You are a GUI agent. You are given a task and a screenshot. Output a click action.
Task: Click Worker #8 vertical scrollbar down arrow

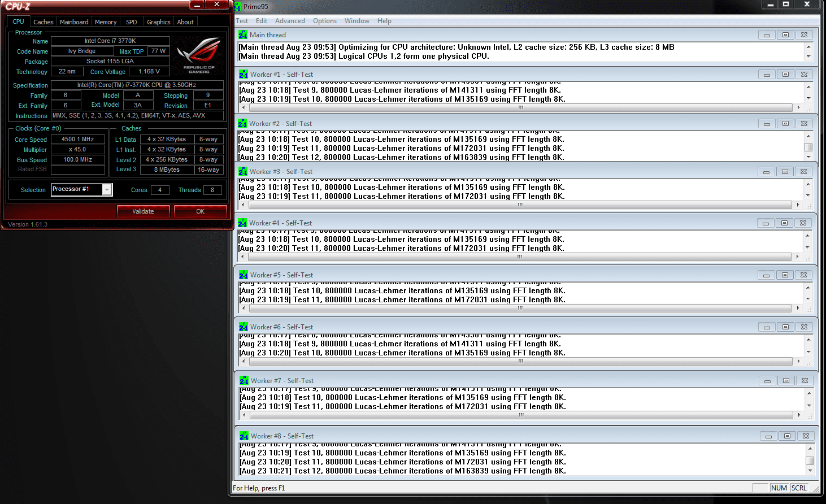pyautogui.click(x=810, y=471)
